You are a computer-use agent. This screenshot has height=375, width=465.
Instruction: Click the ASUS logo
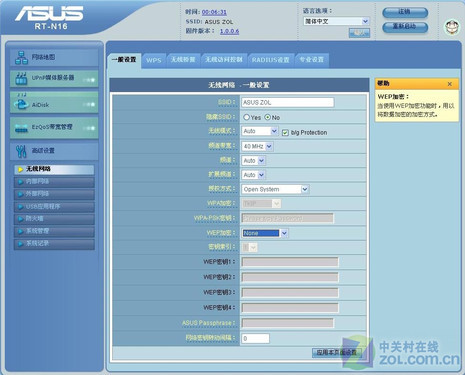pyautogui.click(x=49, y=14)
